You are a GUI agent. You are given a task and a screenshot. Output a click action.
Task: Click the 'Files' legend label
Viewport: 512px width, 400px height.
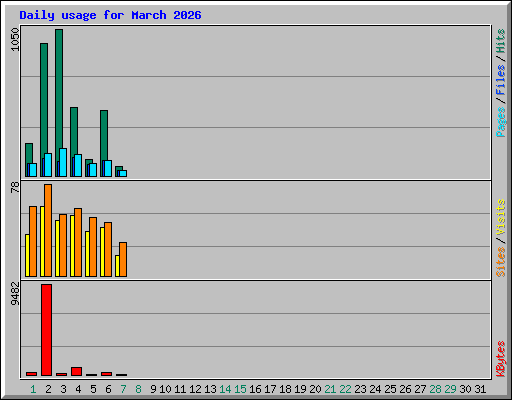pos(501,79)
